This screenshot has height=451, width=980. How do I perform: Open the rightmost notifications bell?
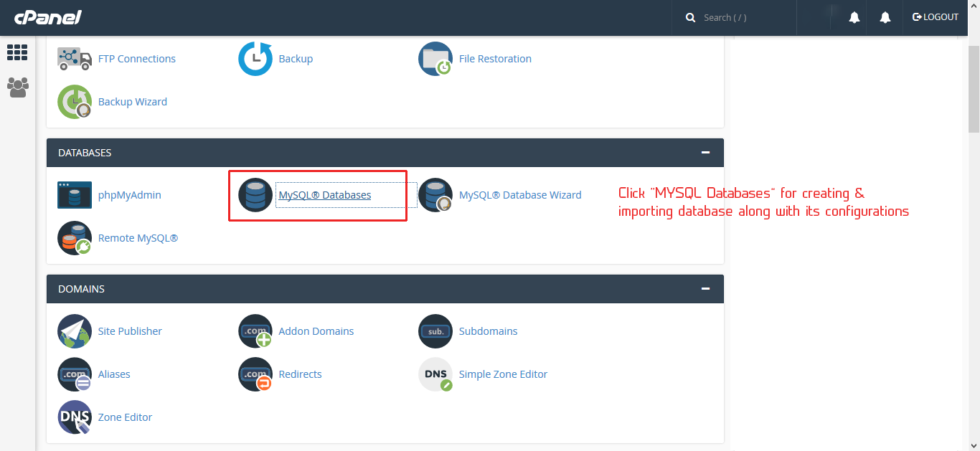click(x=885, y=17)
